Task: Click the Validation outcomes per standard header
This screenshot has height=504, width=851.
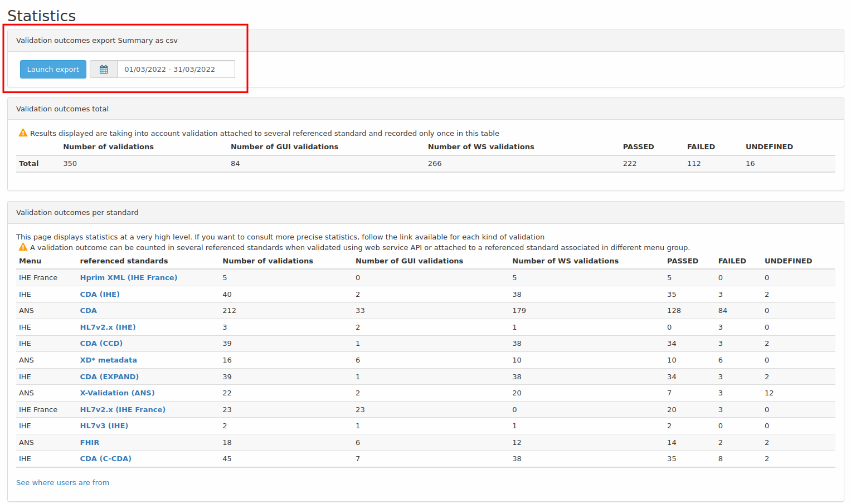Action: (x=77, y=212)
